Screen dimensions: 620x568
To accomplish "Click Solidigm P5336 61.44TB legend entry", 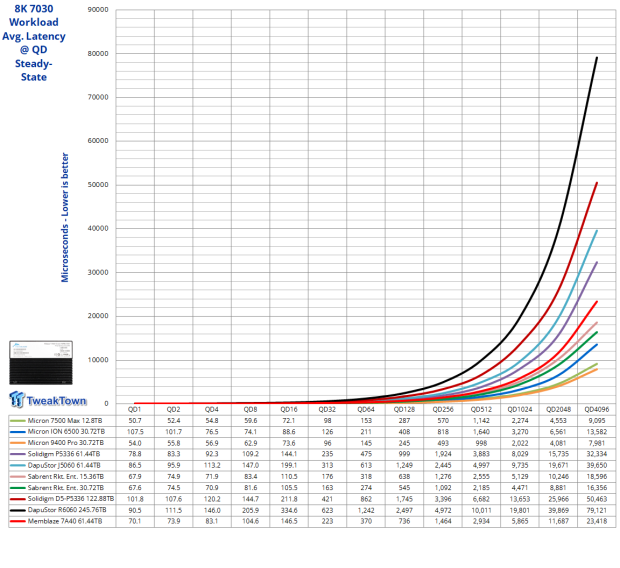I will click(64, 454).
